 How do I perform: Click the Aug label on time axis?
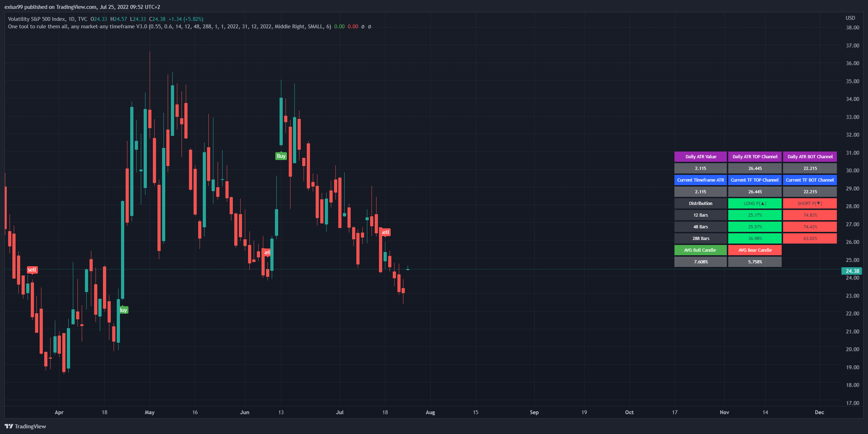pos(430,412)
